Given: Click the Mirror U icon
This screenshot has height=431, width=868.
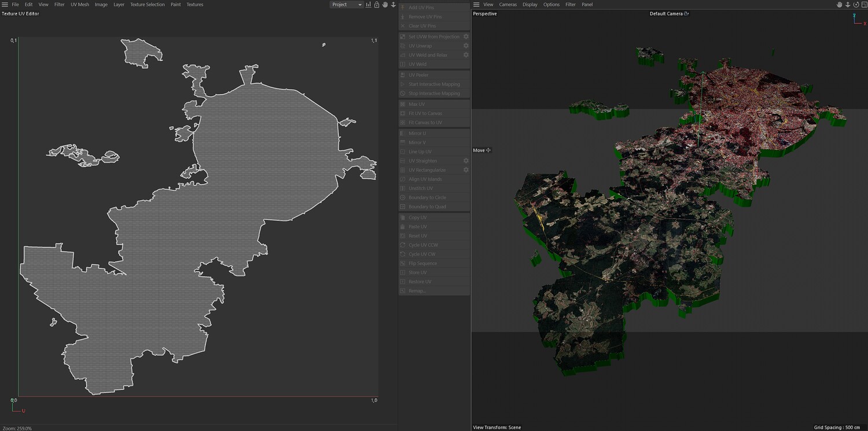Looking at the screenshot, I should tap(403, 134).
